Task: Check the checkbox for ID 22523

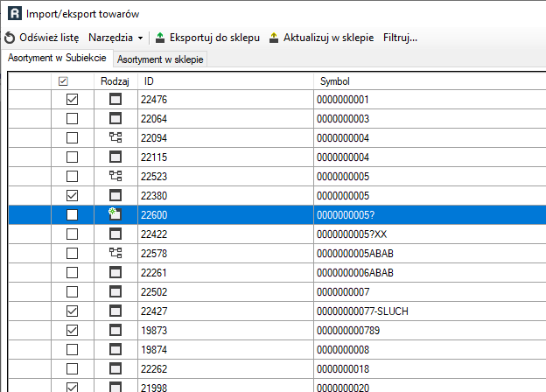Action: (x=72, y=176)
